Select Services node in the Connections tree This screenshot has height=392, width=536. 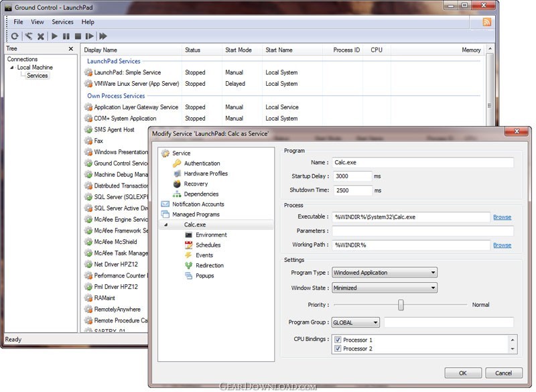(x=38, y=76)
